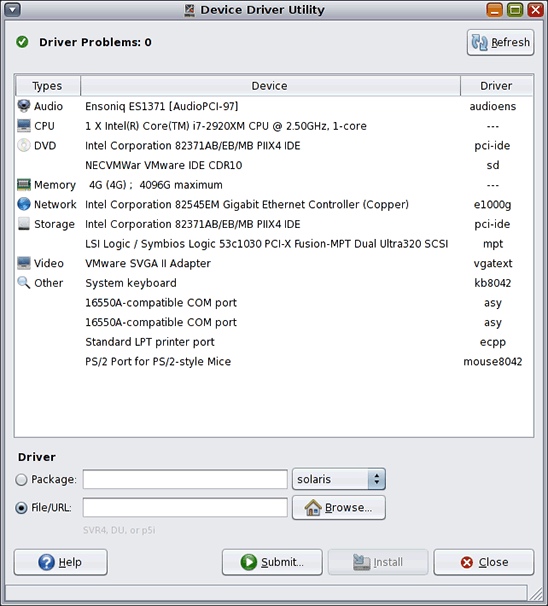Select the 4G (4G) memory row
This screenshot has height=606, width=548.
point(274,185)
